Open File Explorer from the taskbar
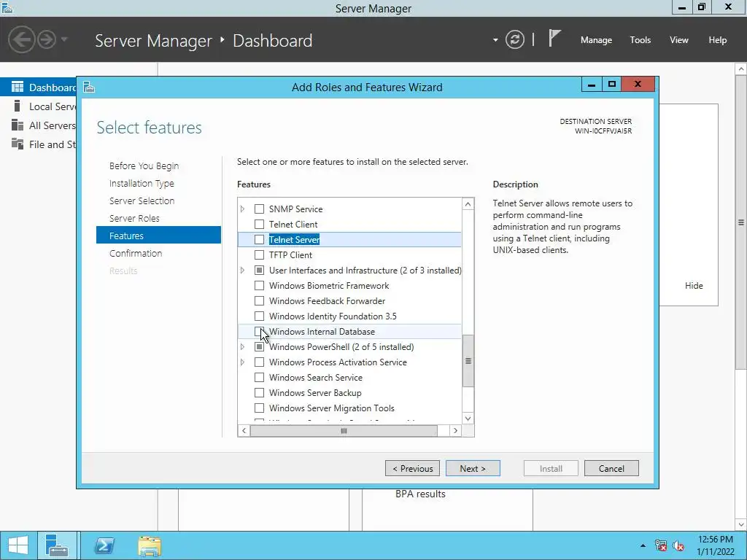 (x=150, y=545)
